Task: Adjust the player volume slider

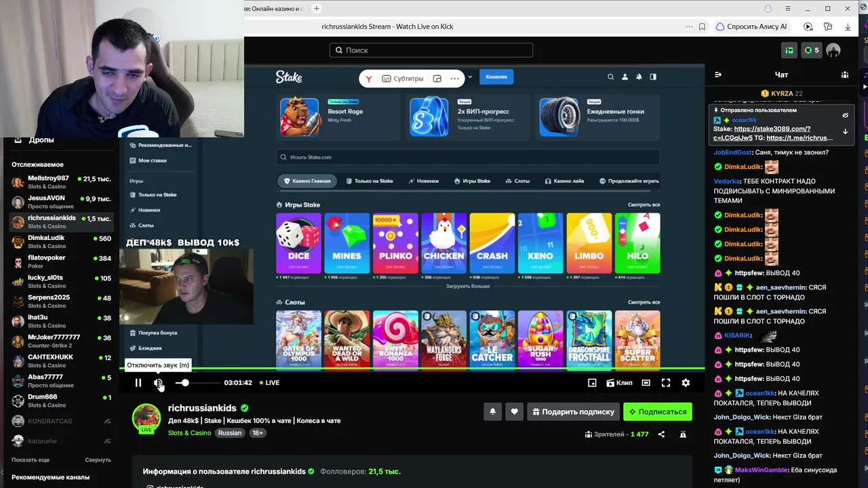Action: click(x=197, y=383)
